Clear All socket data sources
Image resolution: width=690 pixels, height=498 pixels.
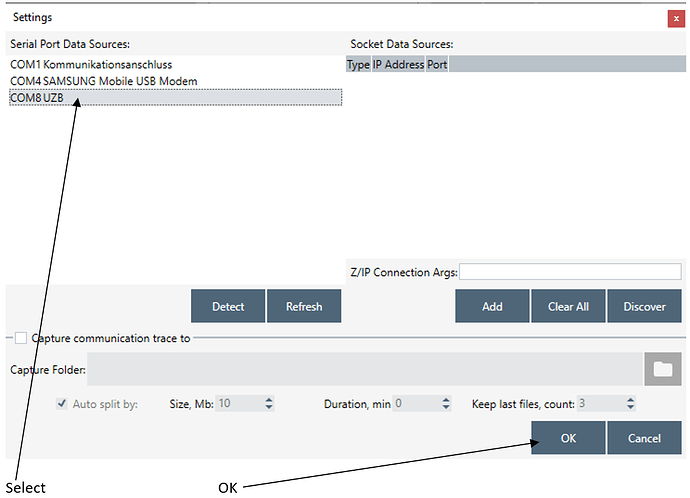tap(568, 306)
